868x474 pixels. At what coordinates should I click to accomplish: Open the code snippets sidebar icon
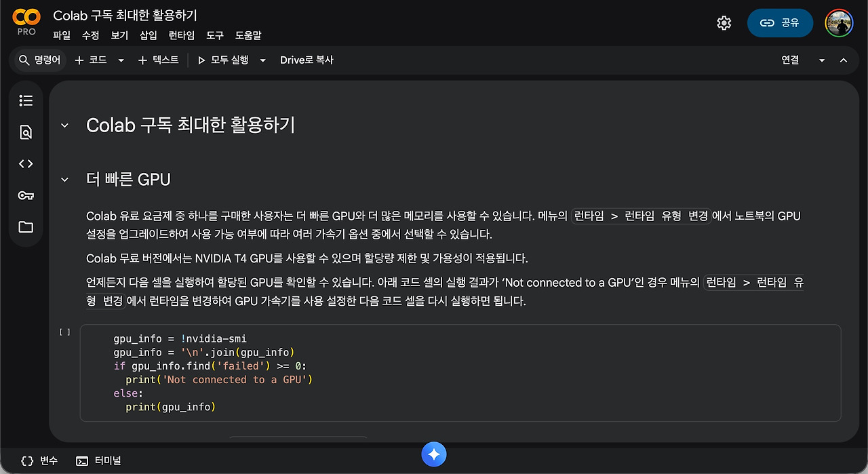pyautogui.click(x=26, y=163)
